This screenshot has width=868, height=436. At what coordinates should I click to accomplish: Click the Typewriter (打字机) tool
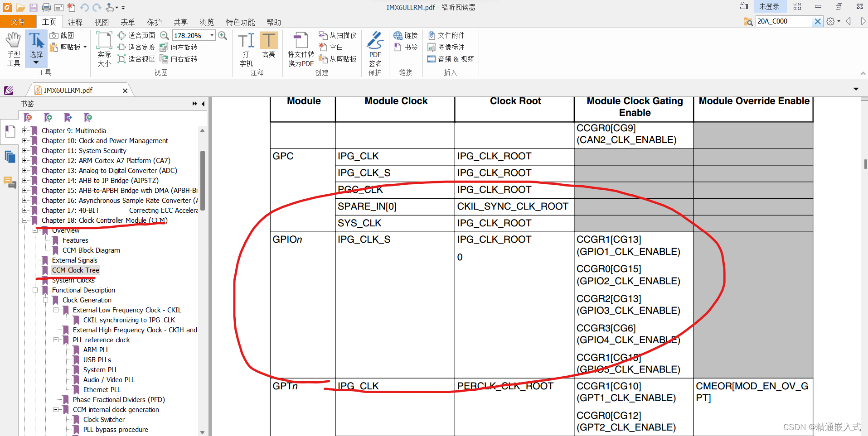tap(246, 49)
